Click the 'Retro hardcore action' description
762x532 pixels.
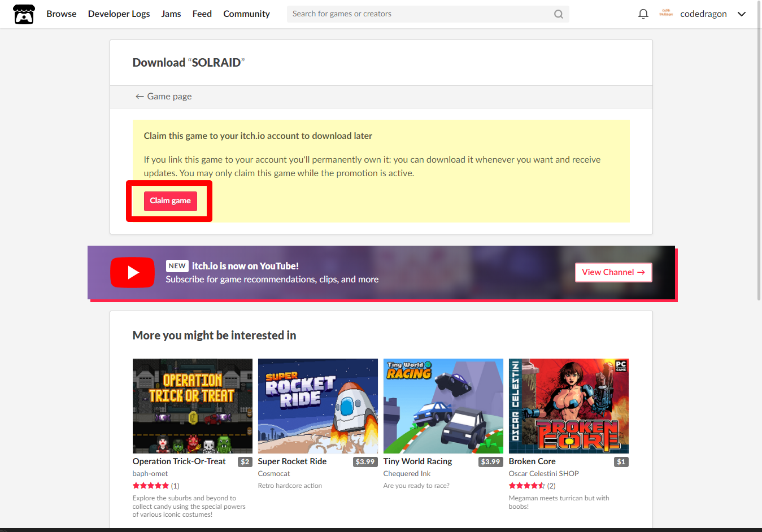pyautogui.click(x=290, y=486)
